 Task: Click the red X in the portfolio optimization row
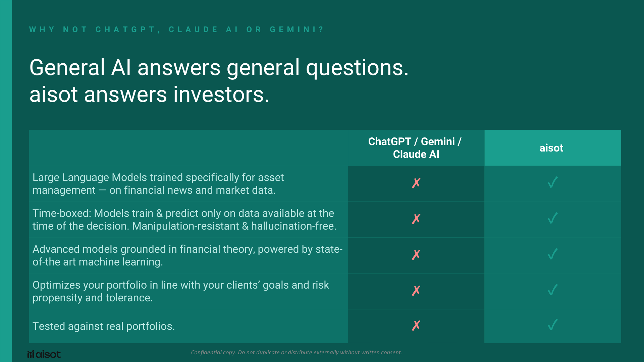coord(416,291)
